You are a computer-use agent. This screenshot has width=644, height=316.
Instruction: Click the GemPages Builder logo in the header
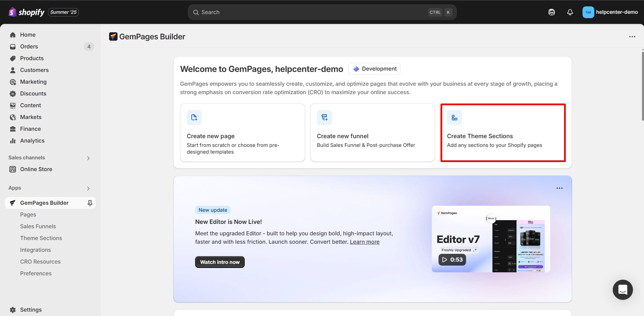[113, 36]
